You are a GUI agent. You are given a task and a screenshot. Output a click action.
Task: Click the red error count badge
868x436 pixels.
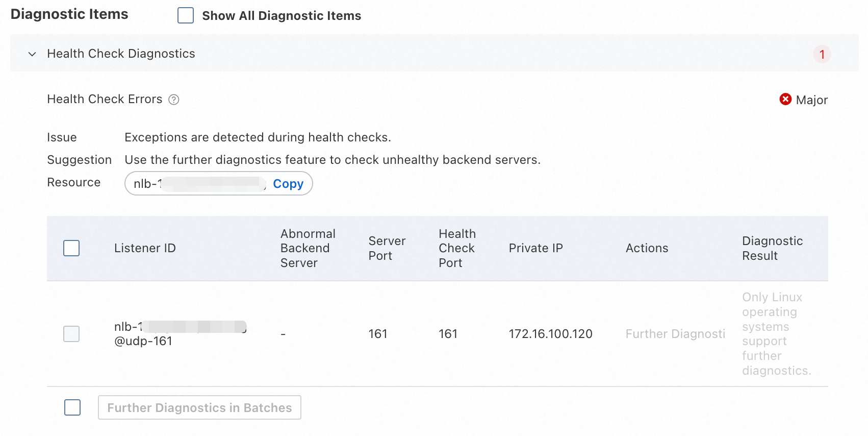point(822,54)
